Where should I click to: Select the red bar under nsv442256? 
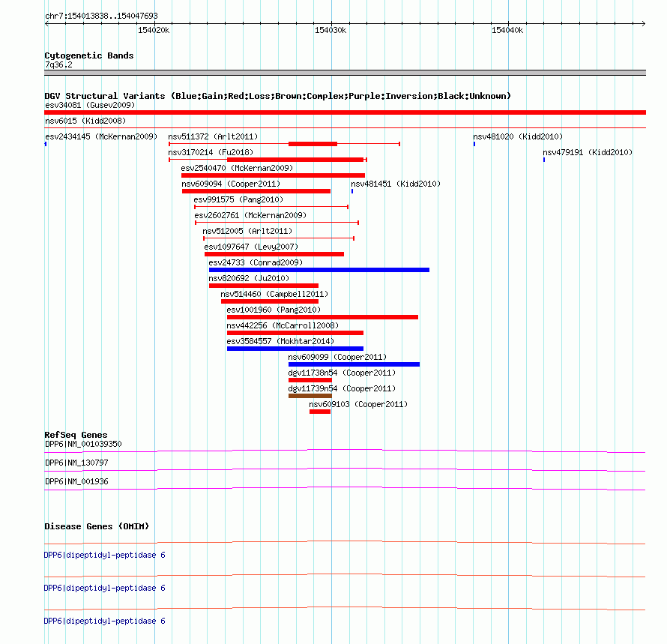click(x=295, y=333)
